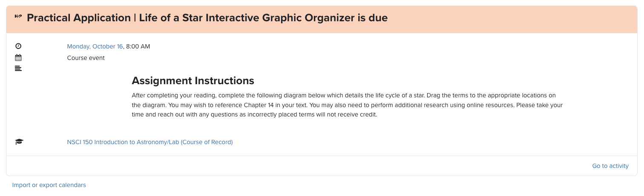
Task: Click the calendar icon beside Course event
Action: point(18,58)
